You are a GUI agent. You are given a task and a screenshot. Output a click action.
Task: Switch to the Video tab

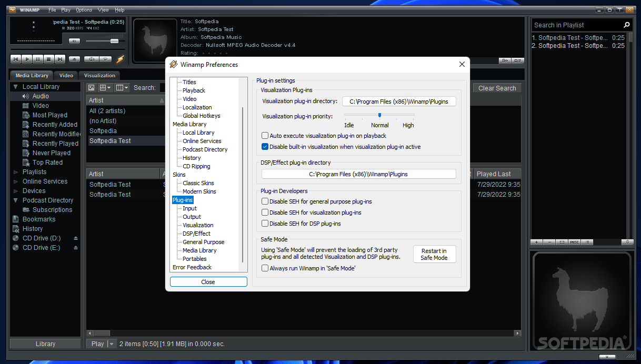point(66,76)
